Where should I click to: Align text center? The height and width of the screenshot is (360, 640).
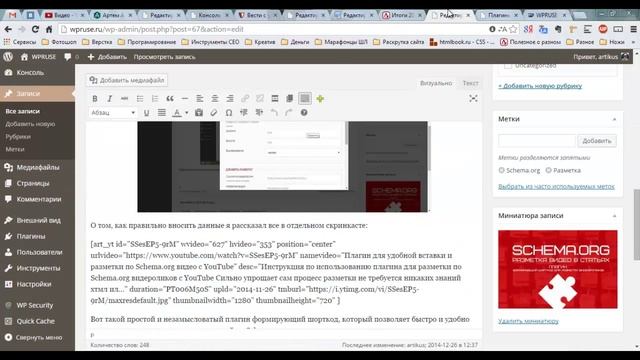click(x=215, y=99)
